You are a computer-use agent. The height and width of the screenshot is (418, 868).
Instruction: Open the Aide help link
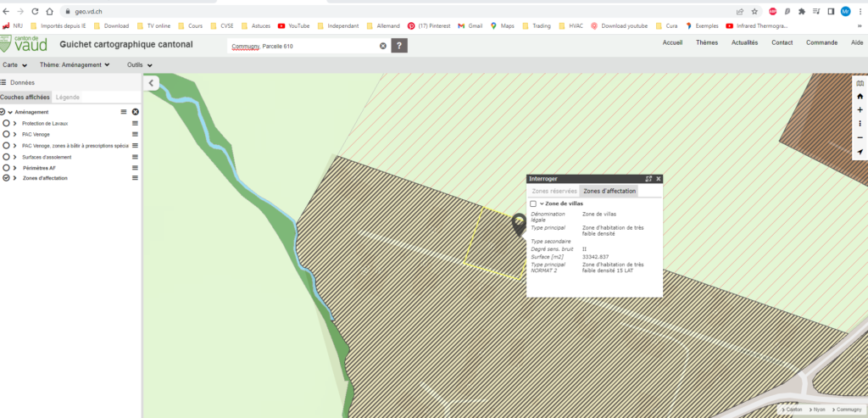coord(857,42)
